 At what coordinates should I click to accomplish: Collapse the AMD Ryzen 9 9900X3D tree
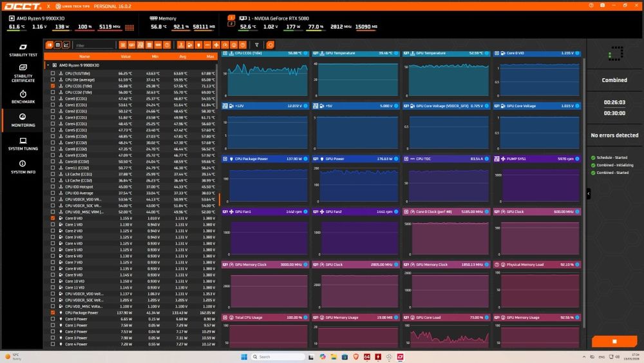(48, 65)
